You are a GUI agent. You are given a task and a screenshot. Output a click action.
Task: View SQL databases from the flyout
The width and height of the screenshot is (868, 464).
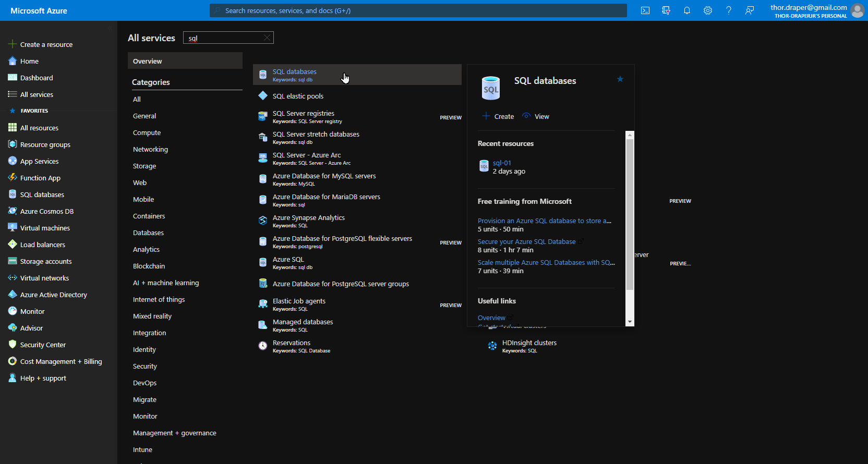pyautogui.click(x=536, y=116)
